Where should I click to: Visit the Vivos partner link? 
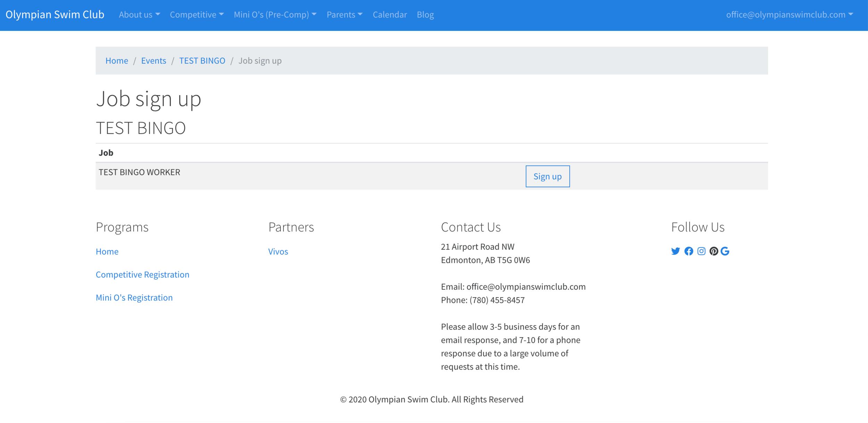coord(278,251)
